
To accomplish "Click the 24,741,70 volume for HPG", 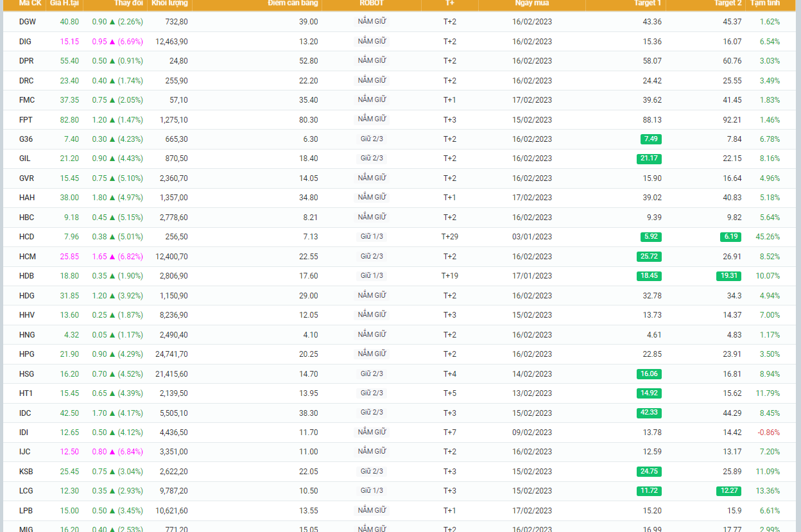I will [171, 354].
